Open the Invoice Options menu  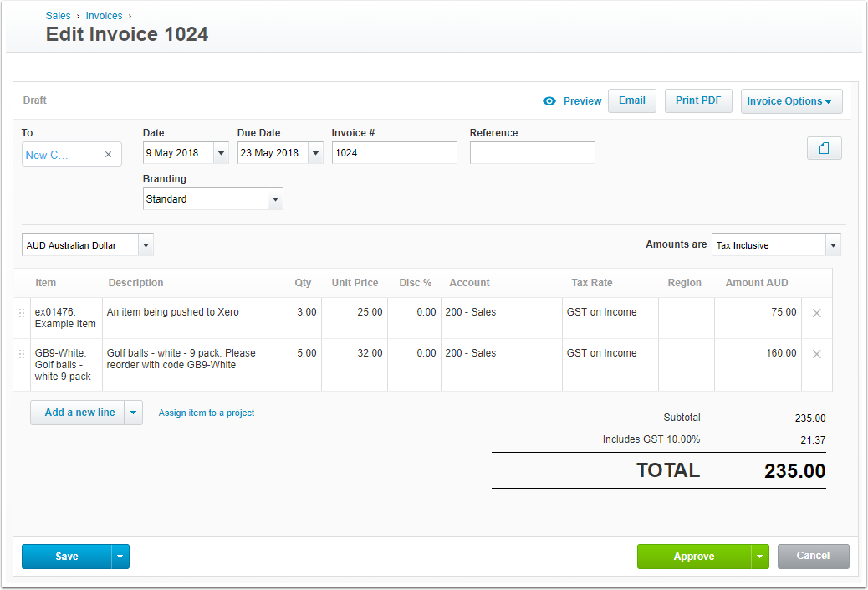[792, 100]
